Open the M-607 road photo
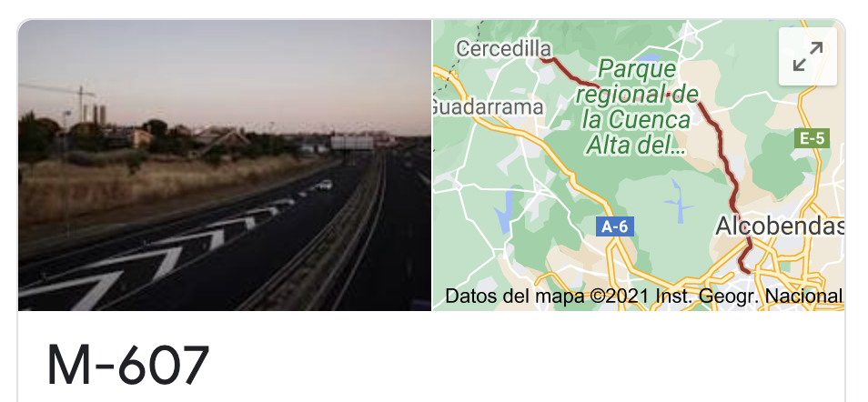The width and height of the screenshot is (868, 402). pyautogui.click(x=225, y=165)
